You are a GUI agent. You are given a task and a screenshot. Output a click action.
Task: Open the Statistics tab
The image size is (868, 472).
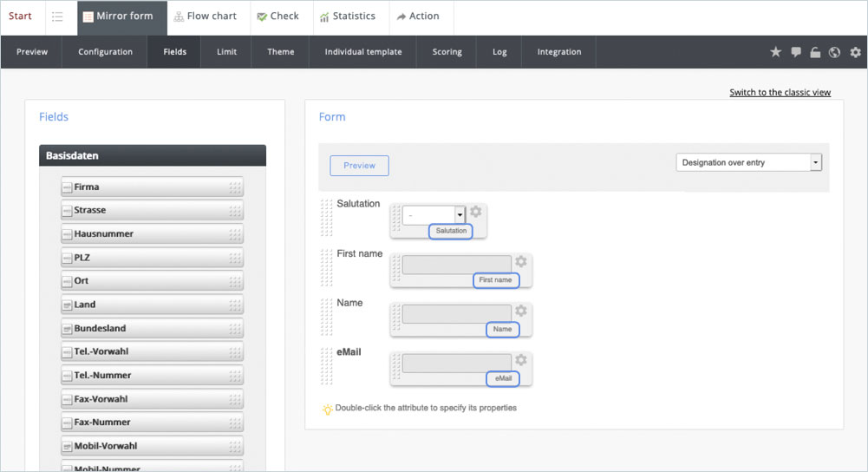[x=347, y=16]
